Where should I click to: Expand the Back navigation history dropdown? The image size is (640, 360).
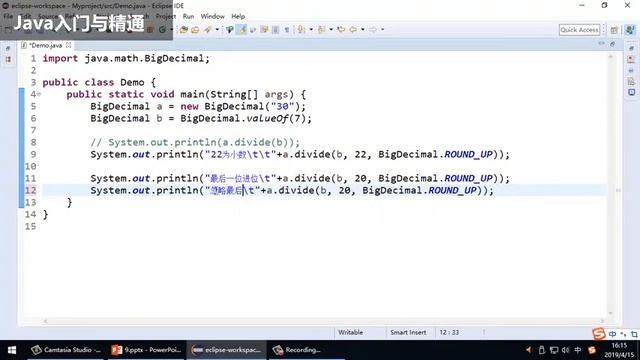tap(362, 29)
